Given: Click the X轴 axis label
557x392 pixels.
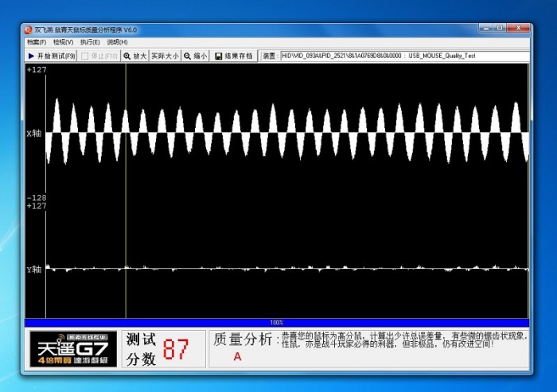Looking at the screenshot, I should [34, 134].
